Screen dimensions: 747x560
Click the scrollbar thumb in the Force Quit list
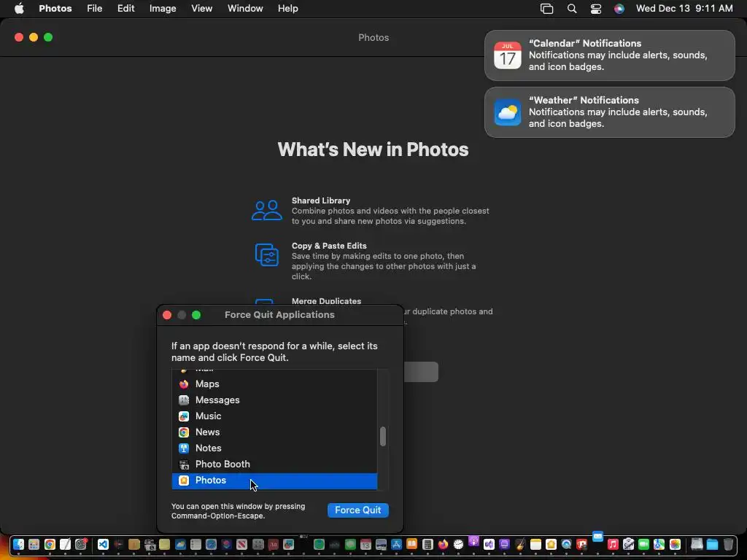click(x=382, y=437)
